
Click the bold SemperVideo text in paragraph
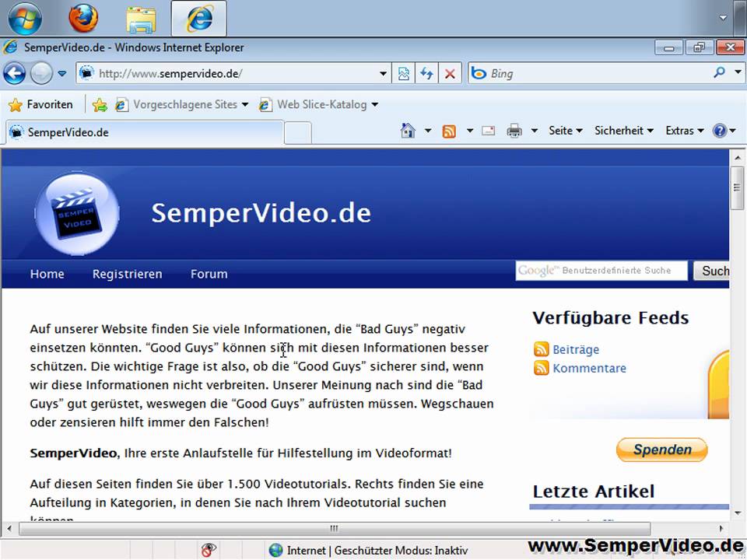point(73,453)
